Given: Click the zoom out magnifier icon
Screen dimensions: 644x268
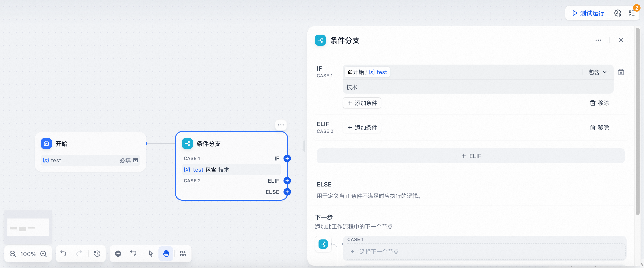Looking at the screenshot, I should (x=13, y=254).
